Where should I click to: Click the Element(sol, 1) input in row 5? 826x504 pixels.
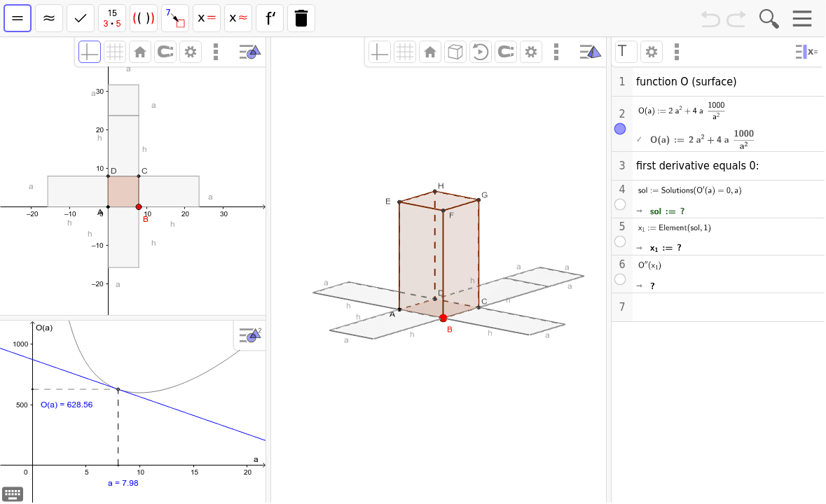674,227
